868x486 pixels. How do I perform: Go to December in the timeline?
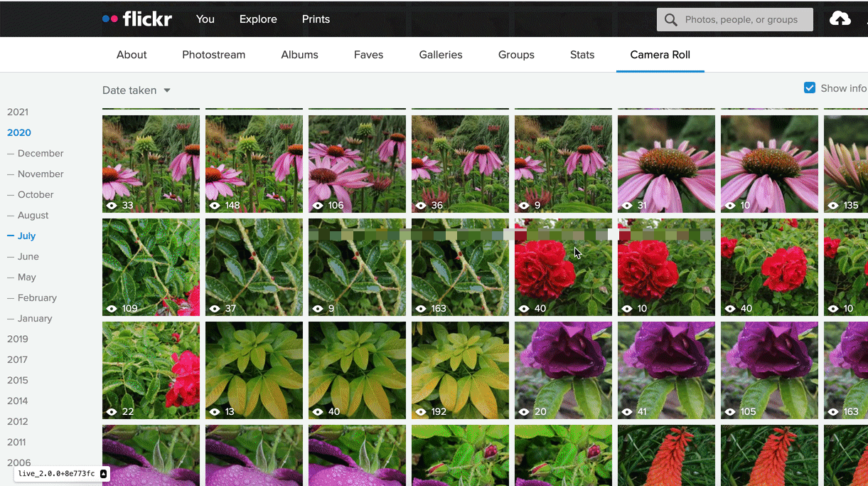tap(41, 153)
